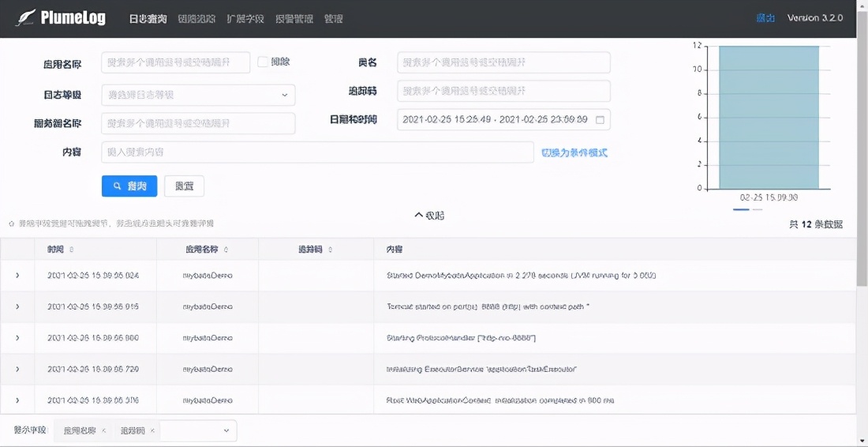Sort the 应用名称 column using its sort icon
The width and height of the screenshot is (868, 447).
tap(226, 250)
